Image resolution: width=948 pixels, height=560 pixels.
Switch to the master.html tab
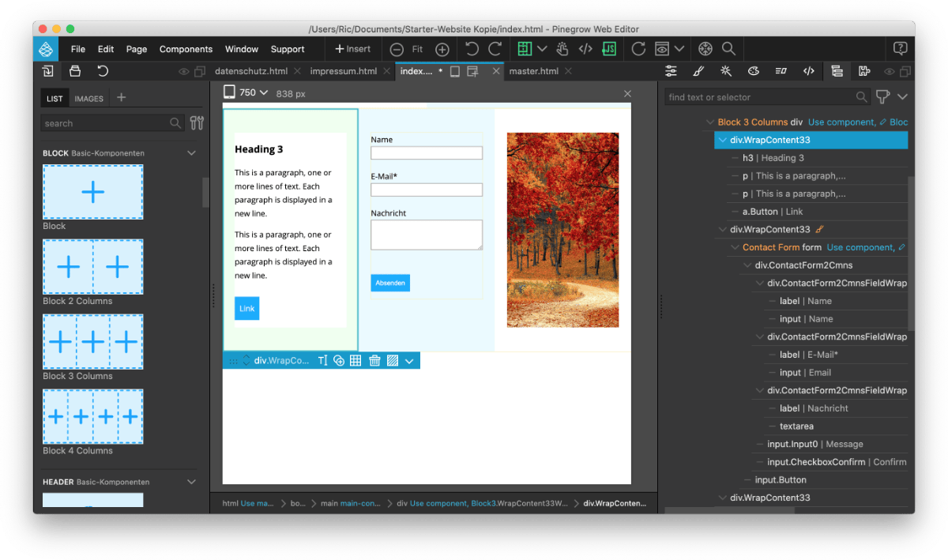coord(534,71)
